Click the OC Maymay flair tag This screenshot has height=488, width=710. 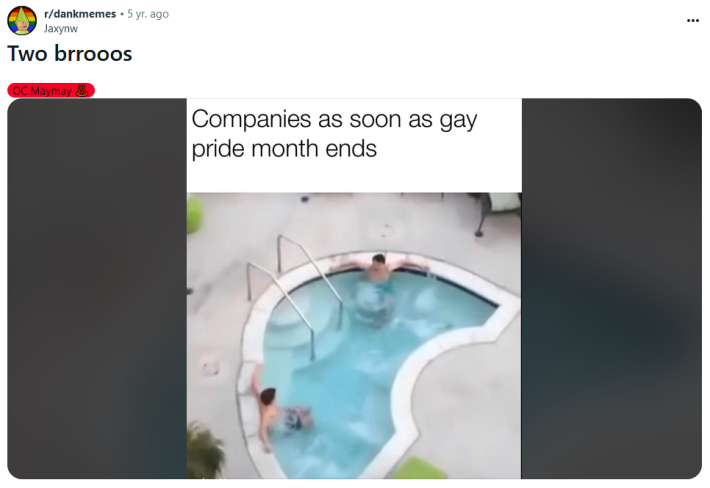pos(51,91)
